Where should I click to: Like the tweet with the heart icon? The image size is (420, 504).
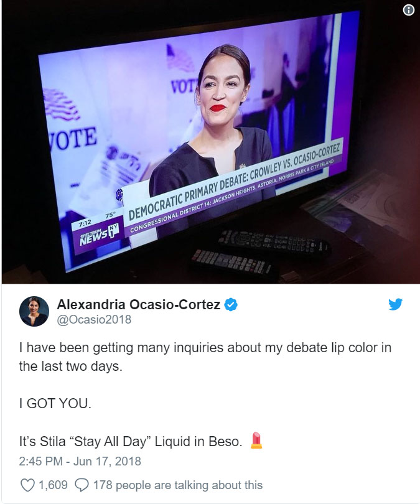click(x=27, y=485)
